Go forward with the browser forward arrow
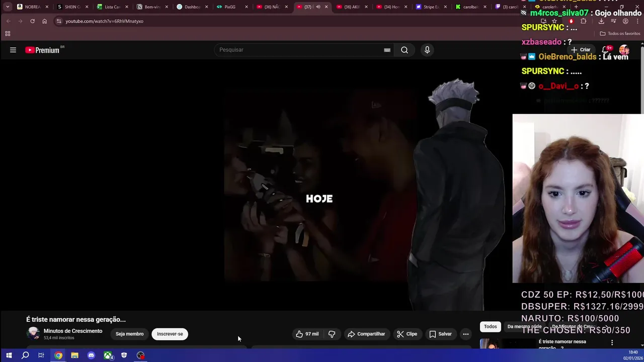 pos(20,21)
